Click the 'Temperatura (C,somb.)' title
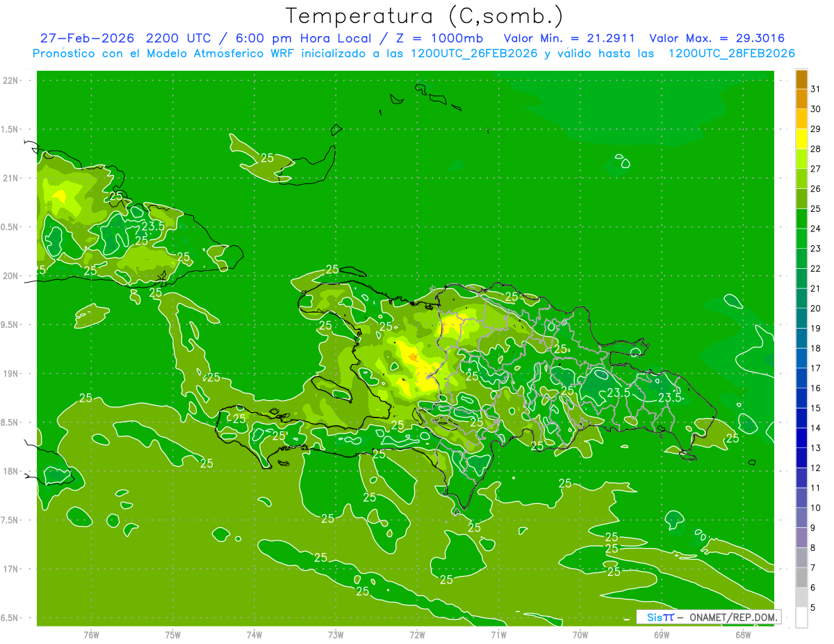 [x=425, y=15]
